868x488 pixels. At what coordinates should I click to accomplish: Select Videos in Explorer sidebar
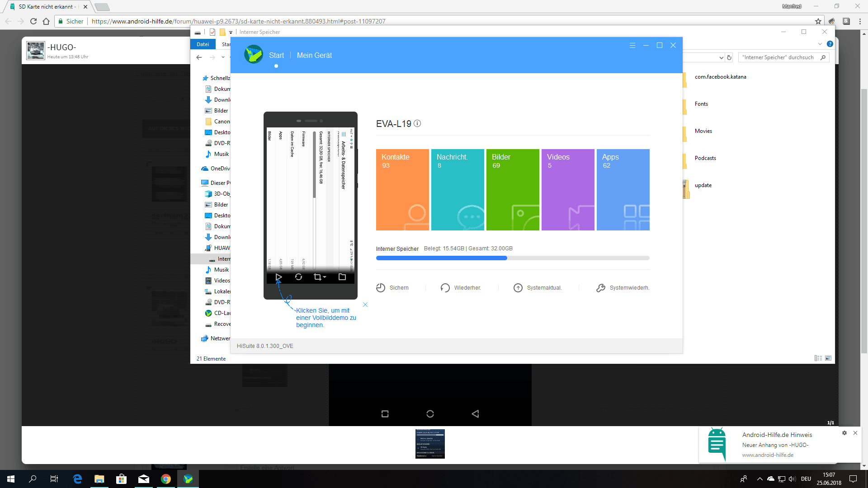point(217,281)
